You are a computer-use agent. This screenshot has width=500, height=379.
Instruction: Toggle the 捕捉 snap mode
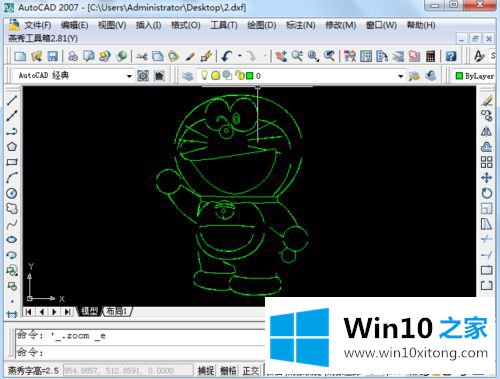click(206, 370)
